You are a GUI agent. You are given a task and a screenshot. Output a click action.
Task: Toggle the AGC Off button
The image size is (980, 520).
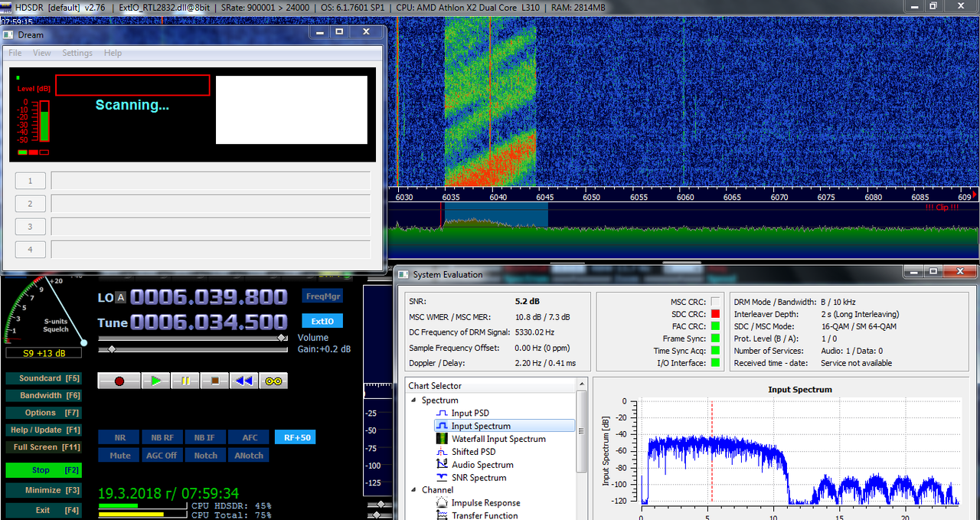tap(162, 455)
